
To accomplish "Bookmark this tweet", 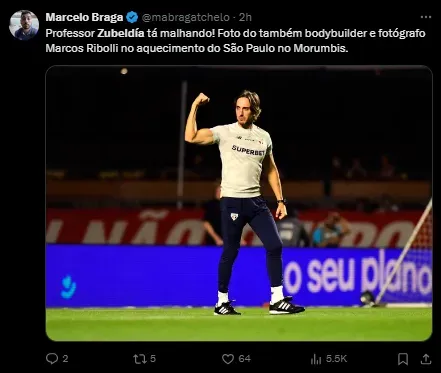I will point(403,359).
